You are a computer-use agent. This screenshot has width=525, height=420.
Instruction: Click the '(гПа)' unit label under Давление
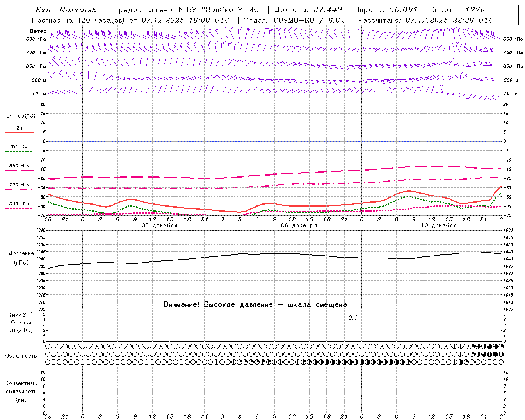pyautogui.click(x=21, y=262)
